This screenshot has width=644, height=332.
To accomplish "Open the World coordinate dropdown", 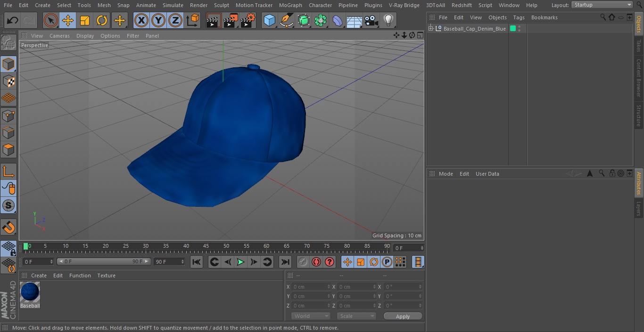I will (311, 316).
